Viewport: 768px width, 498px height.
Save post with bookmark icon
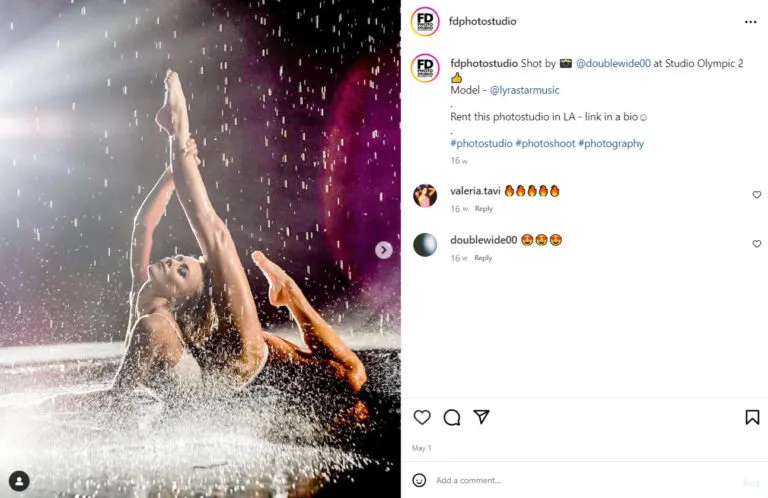(752, 417)
